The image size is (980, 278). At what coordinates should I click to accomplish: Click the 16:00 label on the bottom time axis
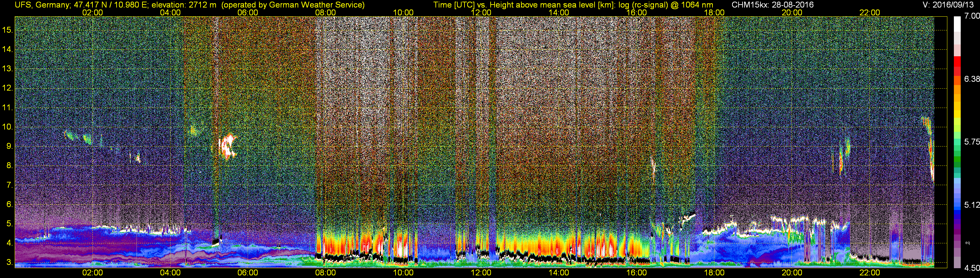pos(636,273)
